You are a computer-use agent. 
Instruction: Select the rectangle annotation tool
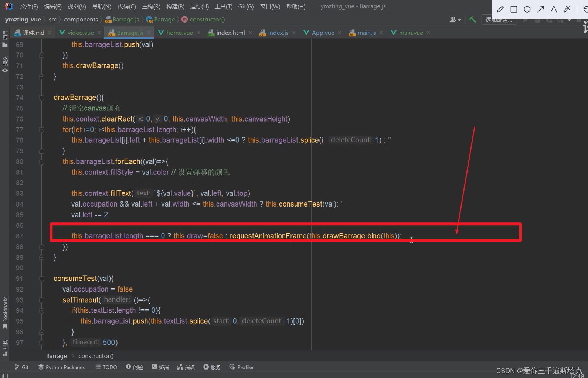pyautogui.click(x=514, y=9)
